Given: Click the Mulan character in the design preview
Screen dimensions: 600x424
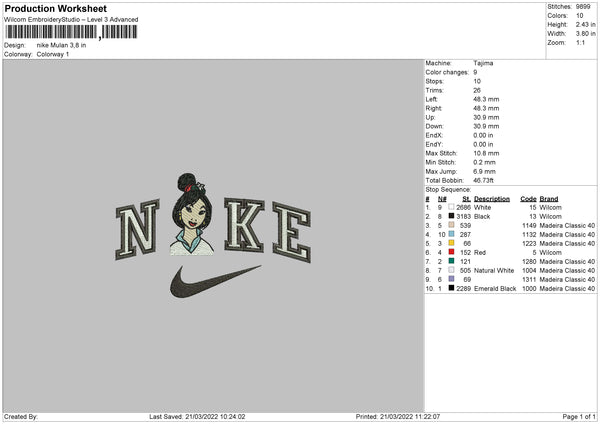Looking at the screenshot, I should point(192,214).
